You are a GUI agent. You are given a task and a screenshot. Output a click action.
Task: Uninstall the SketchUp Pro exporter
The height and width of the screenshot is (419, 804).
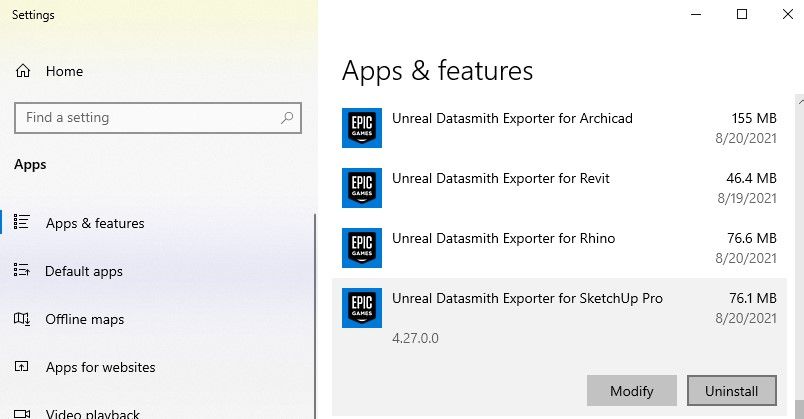(731, 391)
